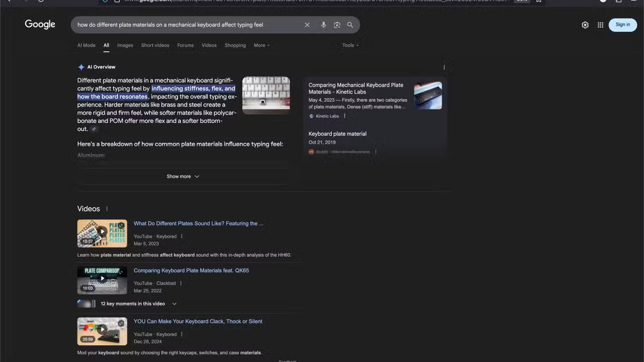This screenshot has height=362, width=644.
Task: Click the search magnifier icon
Action: point(350,24)
